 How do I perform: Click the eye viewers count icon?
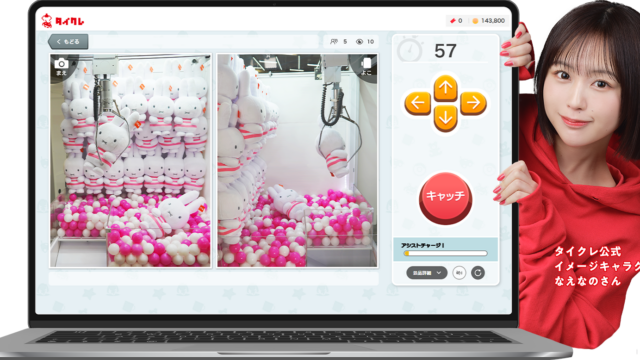pyautogui.click(x=359, y=42)
